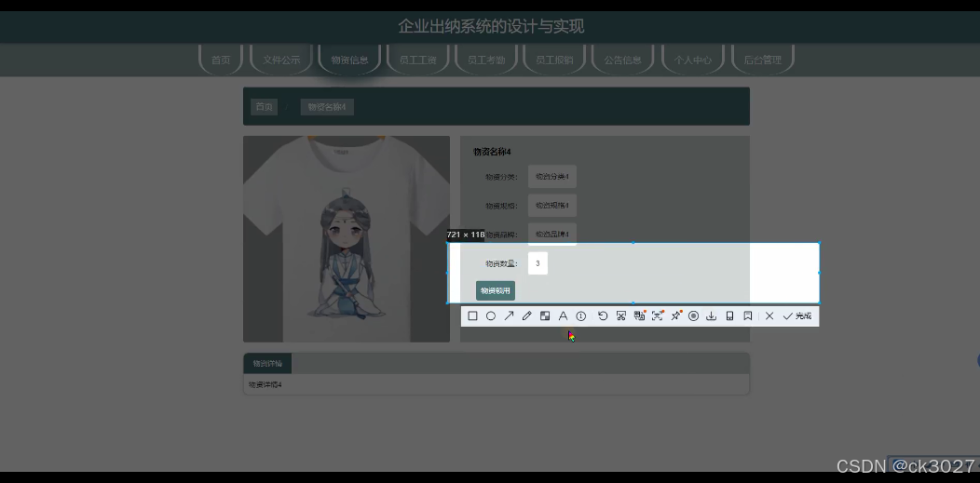Click the OCR text recognition icon
Viewport: 980px width, 483px height.
pyautogui.click(x=657, y=315)
